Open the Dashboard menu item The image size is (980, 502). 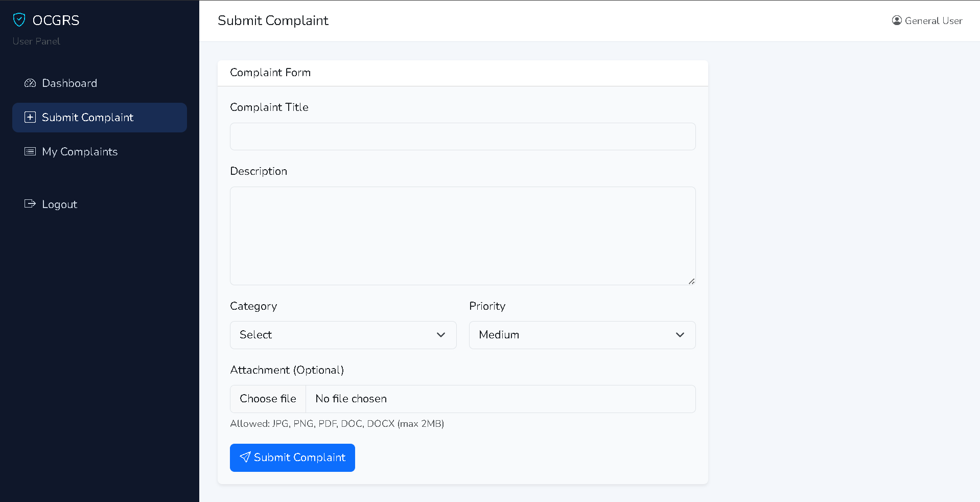point(100,83)
